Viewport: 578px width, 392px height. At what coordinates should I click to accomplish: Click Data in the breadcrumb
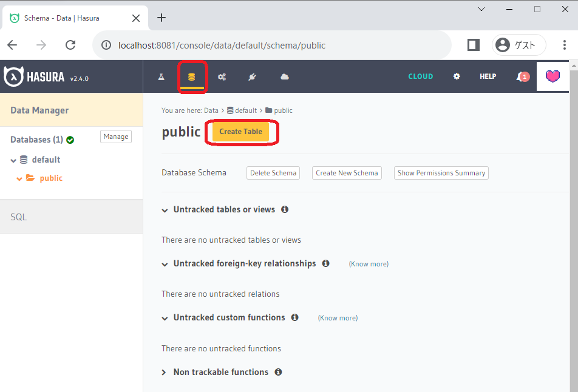click(x=211, y=110)
